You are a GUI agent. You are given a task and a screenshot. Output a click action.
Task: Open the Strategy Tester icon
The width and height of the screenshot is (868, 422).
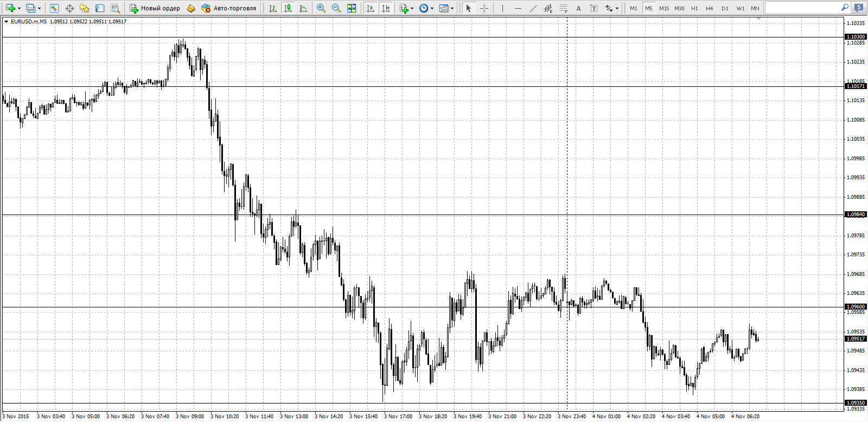(115, 8)
